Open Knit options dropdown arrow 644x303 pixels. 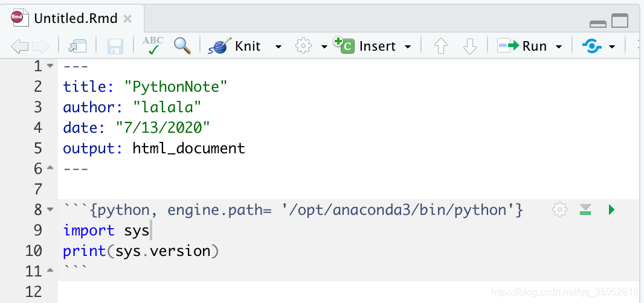point(278,47)
